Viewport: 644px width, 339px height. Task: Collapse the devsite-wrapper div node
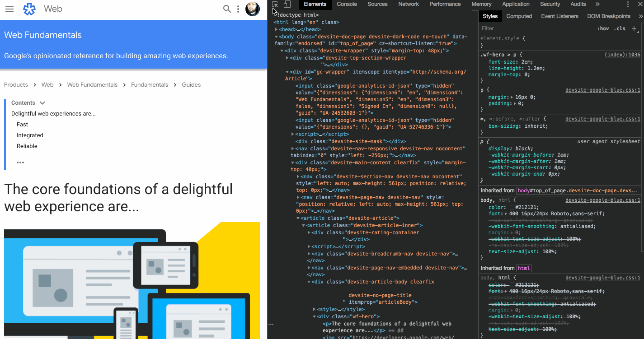pos(282,51)
